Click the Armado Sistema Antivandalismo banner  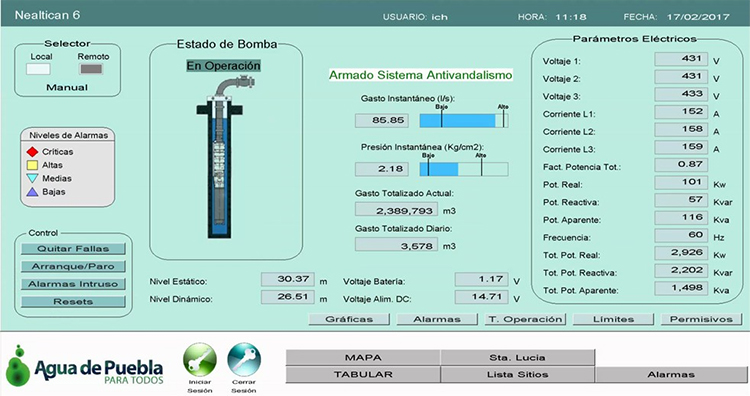click(x=420, y=75)
